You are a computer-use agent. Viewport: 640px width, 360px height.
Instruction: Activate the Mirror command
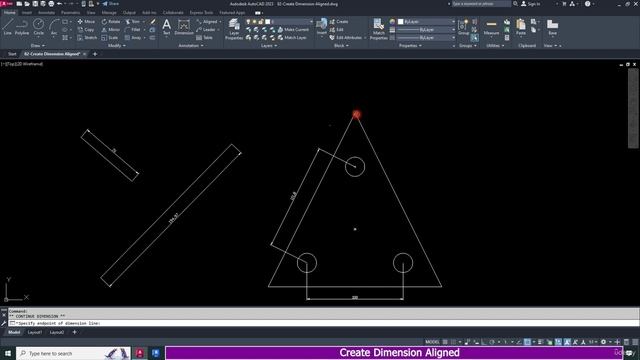(x=111, y=29)
